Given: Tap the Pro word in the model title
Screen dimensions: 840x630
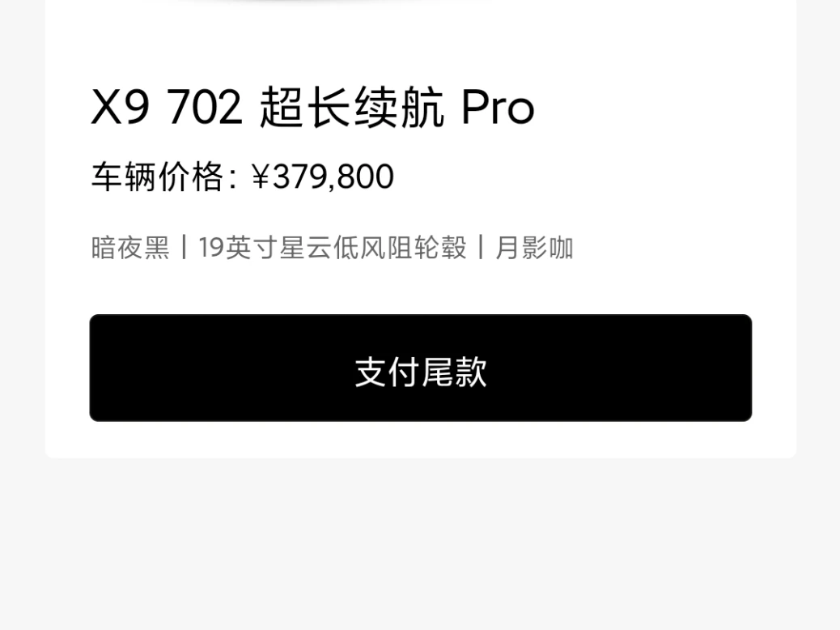Looking at the screenshot, I should 498,107.
